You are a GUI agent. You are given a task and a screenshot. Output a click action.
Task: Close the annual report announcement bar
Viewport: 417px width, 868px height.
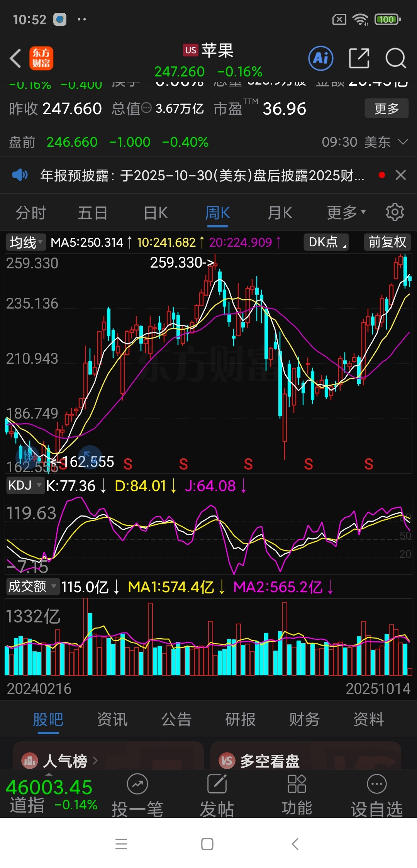coord(401,175)
